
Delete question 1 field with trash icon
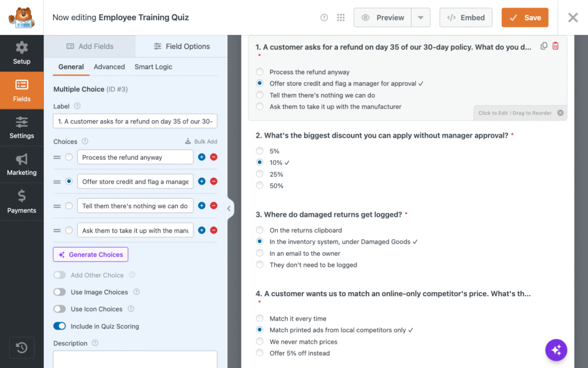555,46
